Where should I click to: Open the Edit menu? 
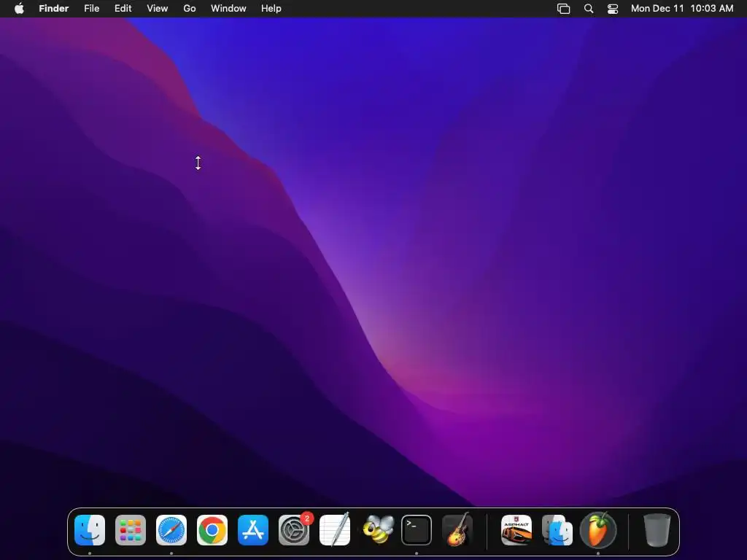[x=123, y=9]
